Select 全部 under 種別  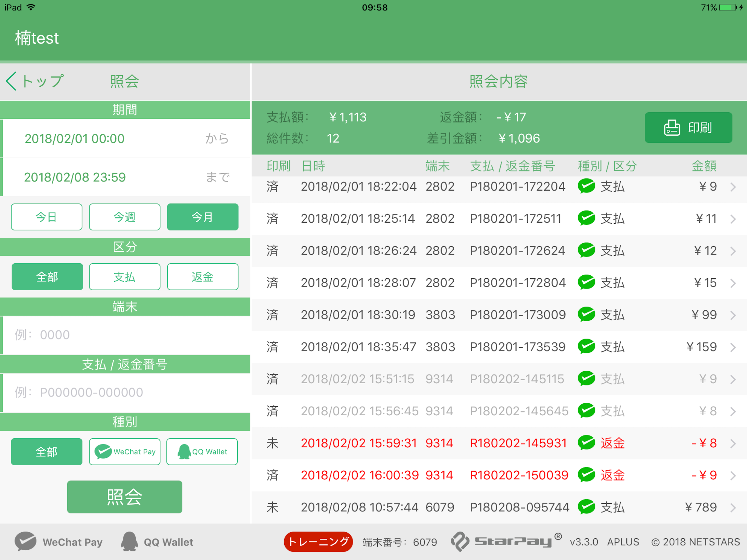coord(46,451)
